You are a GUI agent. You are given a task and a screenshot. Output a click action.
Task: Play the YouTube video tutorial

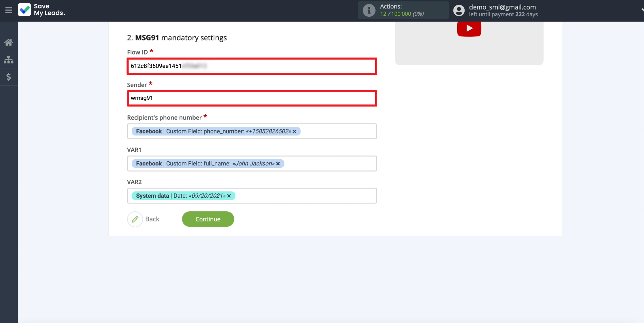[x=469, y=29]
